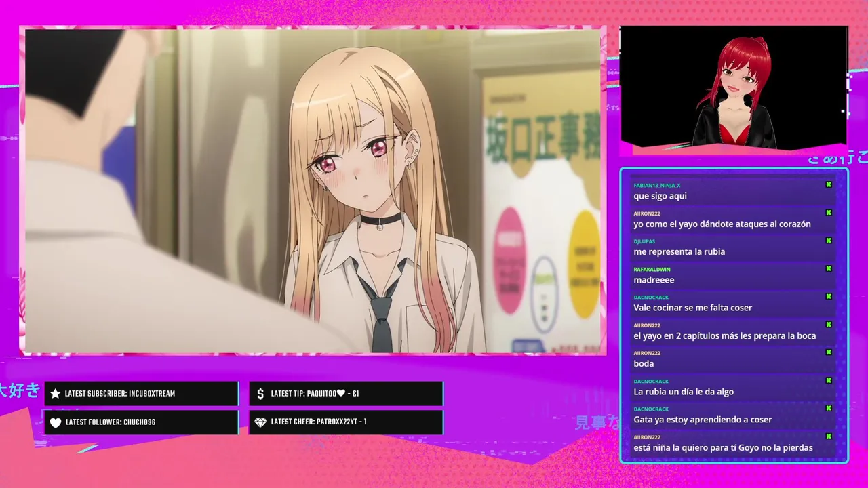Click the chat message 'madreeee'
The width and height of the screenshot is (868, 488).
[x=654, y=280]
